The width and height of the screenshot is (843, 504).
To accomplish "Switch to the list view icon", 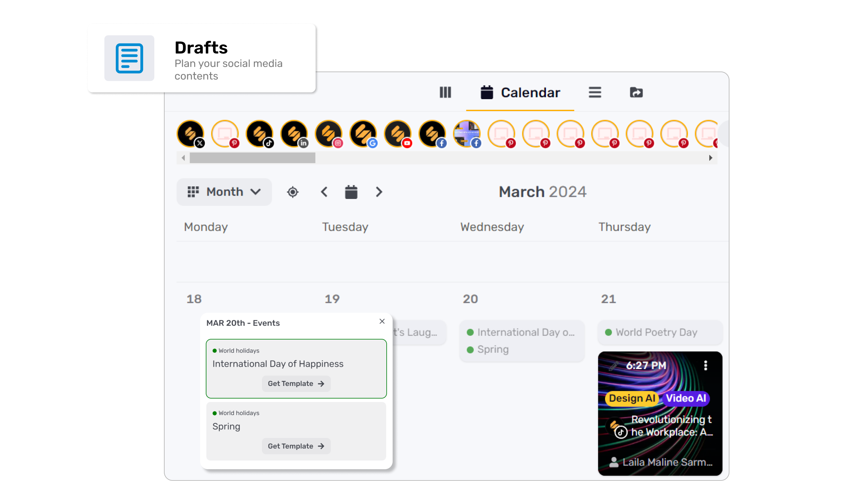I will (595, 93).
